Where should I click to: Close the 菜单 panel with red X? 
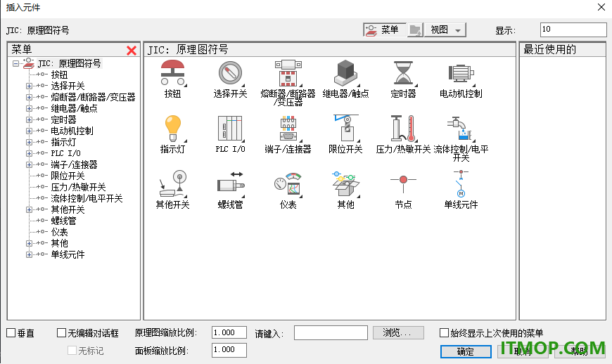pos(132,51)
